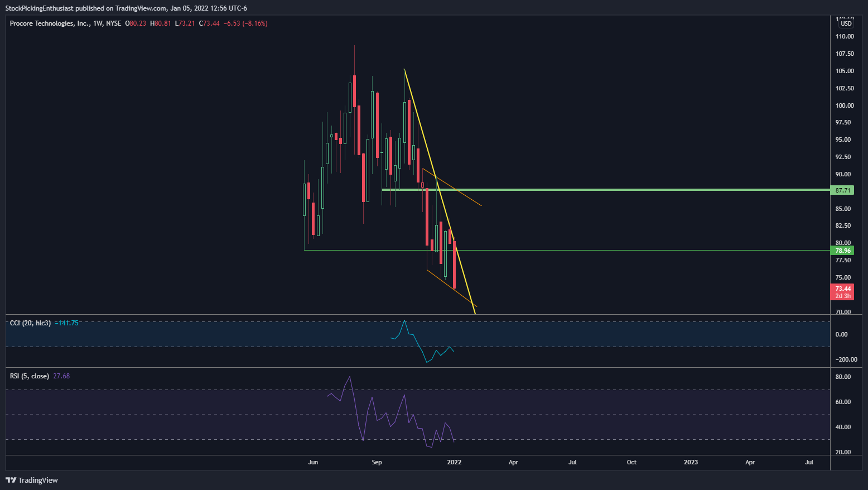Click the −200.00 CCI scale label
The height and width of the screenshot is (490, 868).
tap(846, 359)
